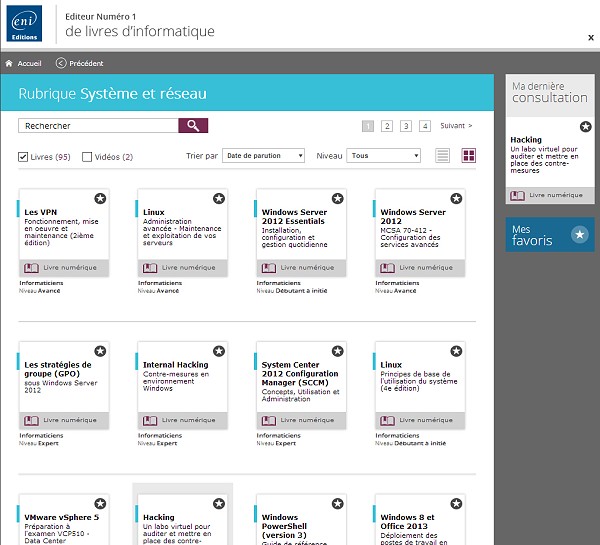Go to Accueil home icon
The width and height of the screenshot is (600, 545).
point(9,64)
